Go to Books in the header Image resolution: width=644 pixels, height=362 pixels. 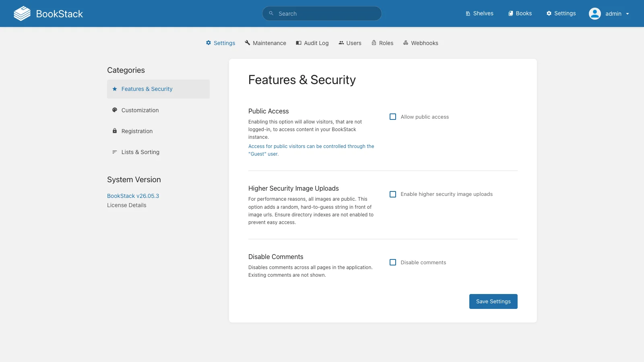click(x=520, y=14)
